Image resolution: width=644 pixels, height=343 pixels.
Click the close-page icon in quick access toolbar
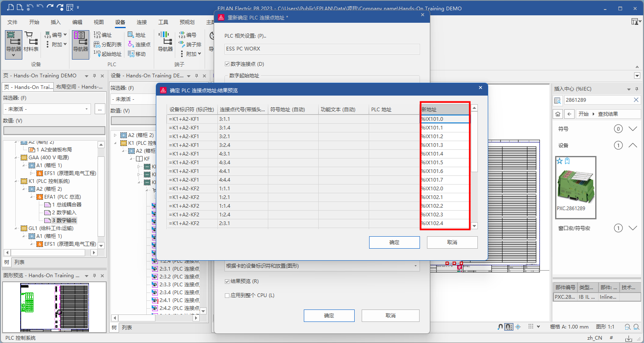(x=70, y=7)
